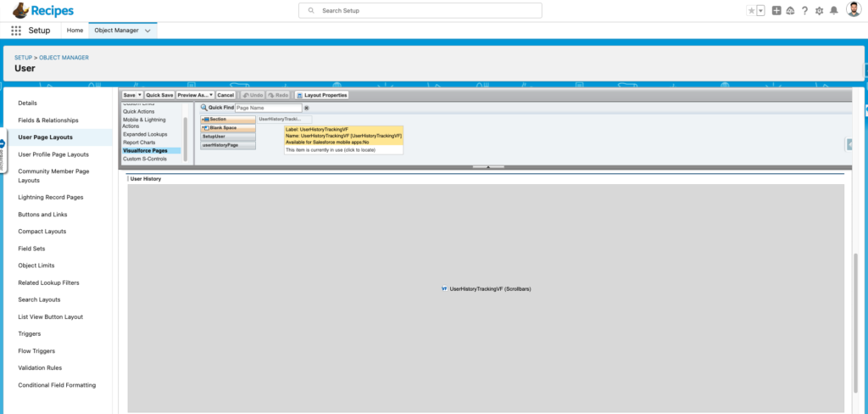
Task: Clear the Quick Find field
Action: pos(307,109)
